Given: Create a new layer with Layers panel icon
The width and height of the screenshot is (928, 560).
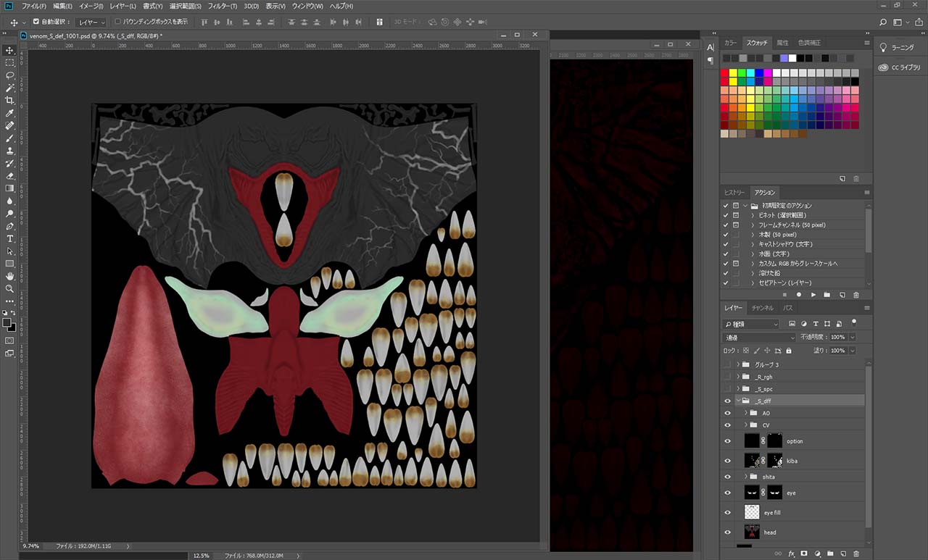Looking at the screenshot, I should point(843,553).
